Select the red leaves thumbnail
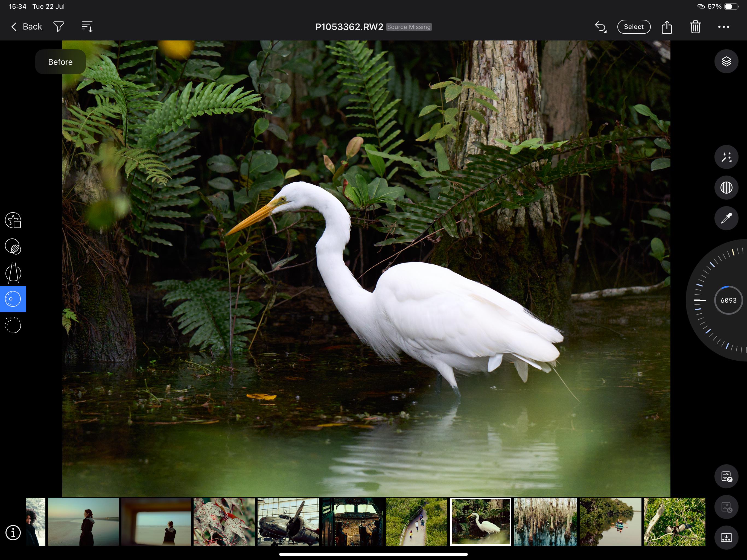The width and height of the screenshot is (747, 560). click(224, 521)
